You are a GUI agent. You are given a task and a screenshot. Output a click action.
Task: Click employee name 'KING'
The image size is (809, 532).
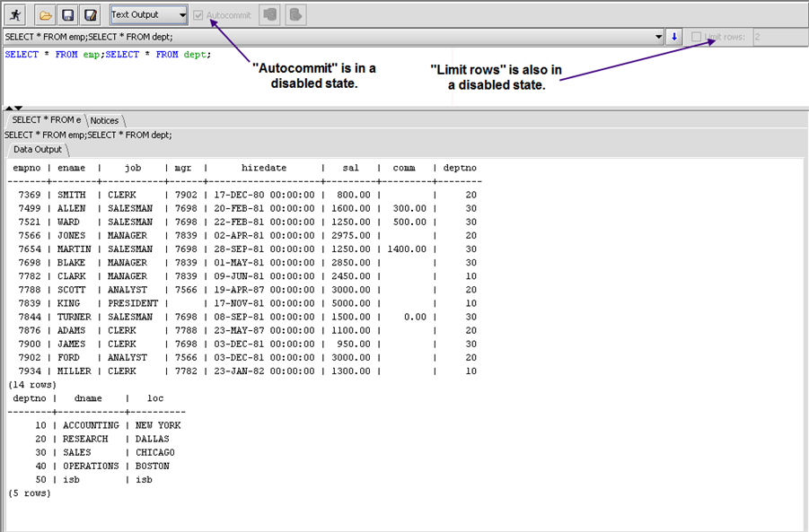click(68, 303)
